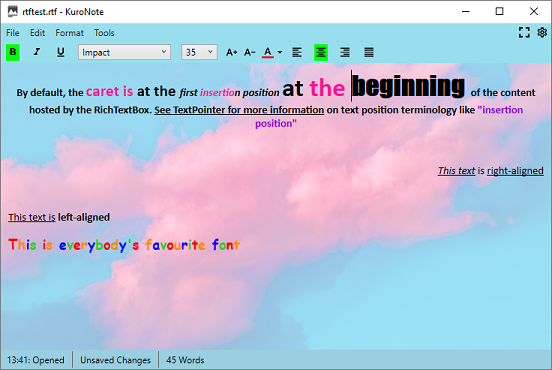The image size is (552, 370).
Task: Maximize the KuroNote window
Action: click(499, 11)
